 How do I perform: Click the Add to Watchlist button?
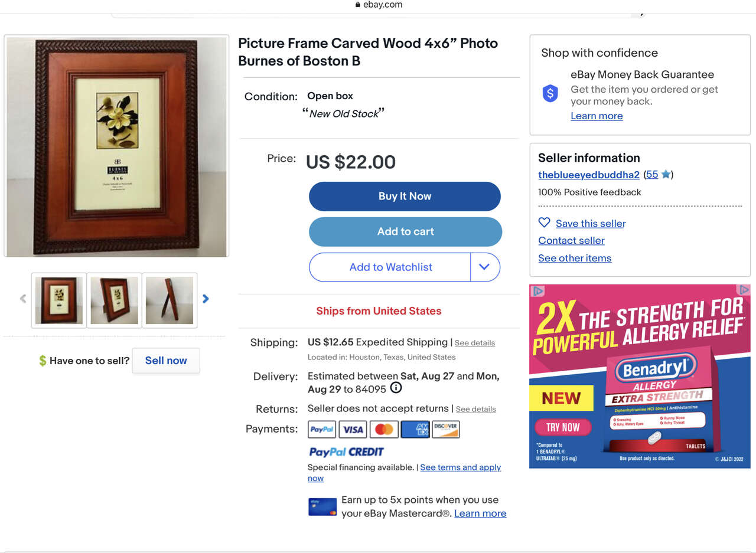coord(390,267)
